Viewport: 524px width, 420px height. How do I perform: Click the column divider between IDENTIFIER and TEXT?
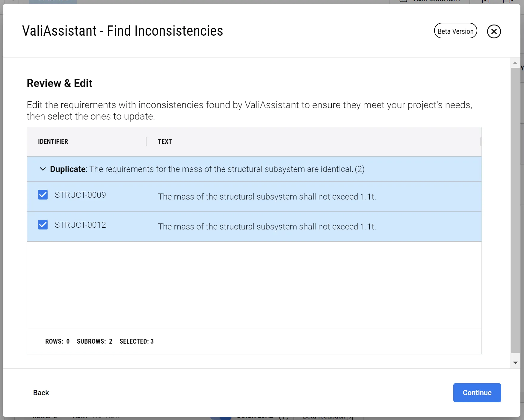coord(147,141)
